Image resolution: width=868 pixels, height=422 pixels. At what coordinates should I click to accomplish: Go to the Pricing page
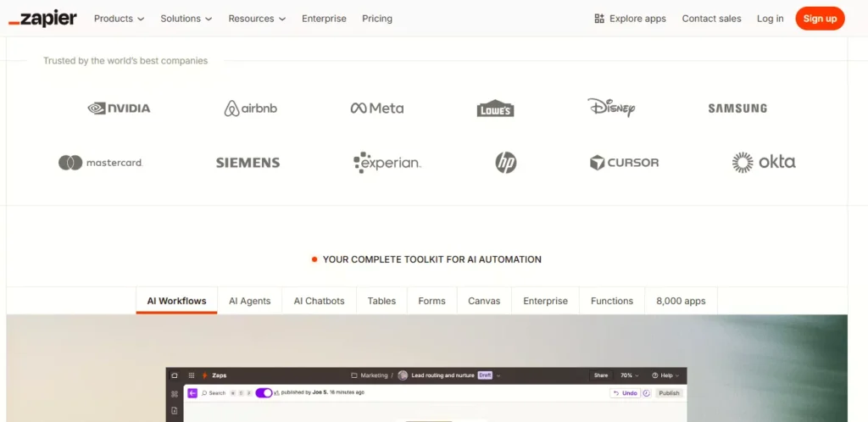coord(377,19)
